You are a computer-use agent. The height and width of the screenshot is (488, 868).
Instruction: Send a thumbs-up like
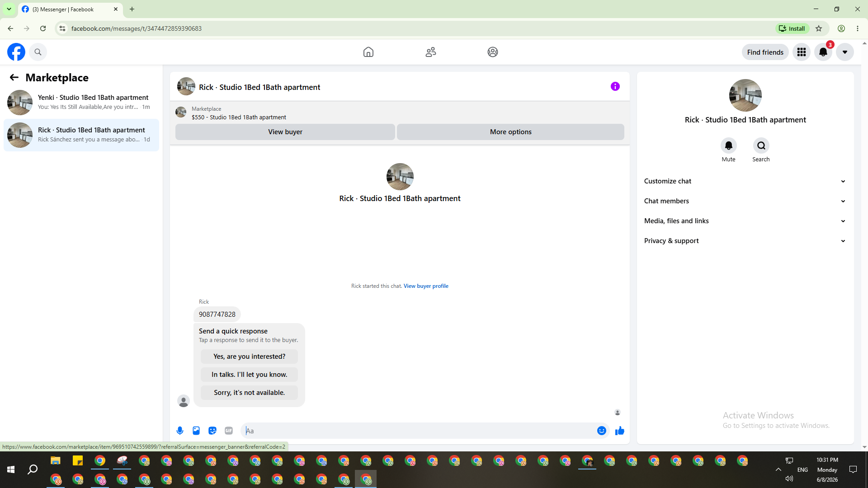pos(620,431)
